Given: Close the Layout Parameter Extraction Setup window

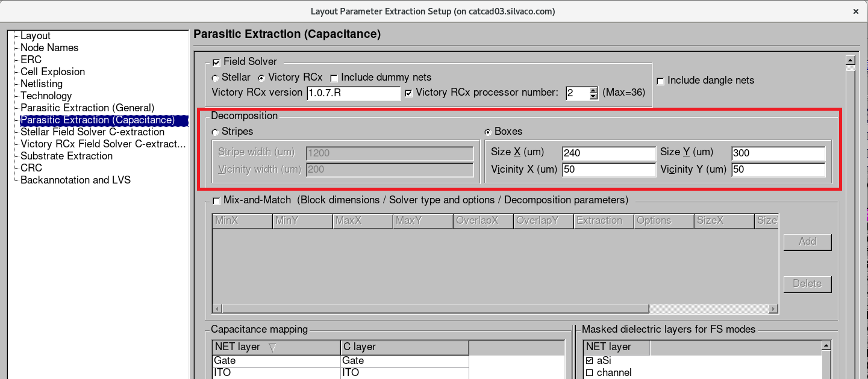Looking at the screenshot, I should 855,11.
